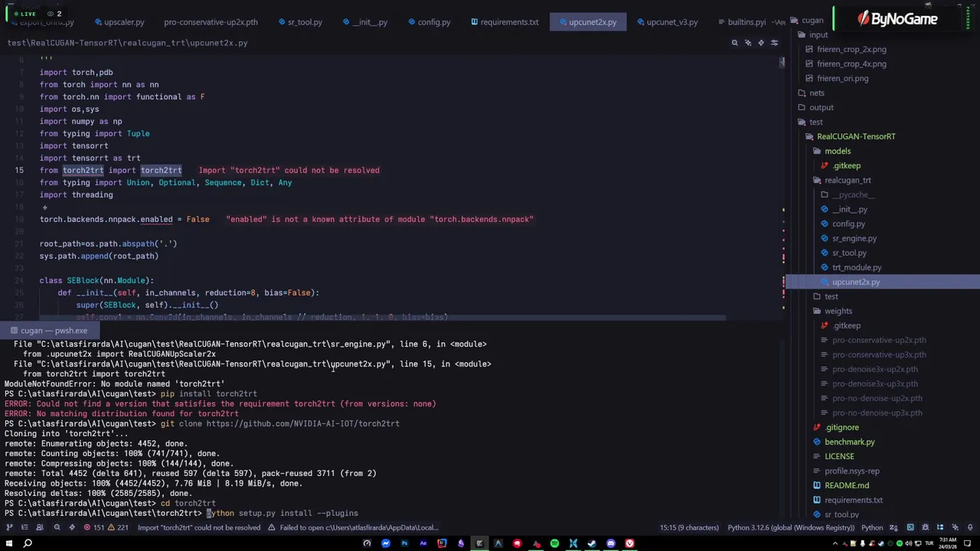The width and height of the screenshot is (980, 551).
Task: Click Messenger icon in the Windows taskbar
Action: point(386,543)
